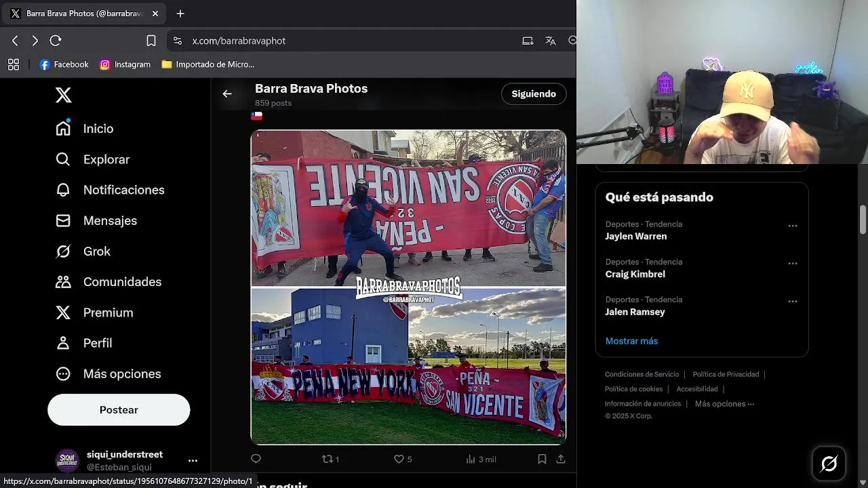Repost the post with retweet icon

330,459
